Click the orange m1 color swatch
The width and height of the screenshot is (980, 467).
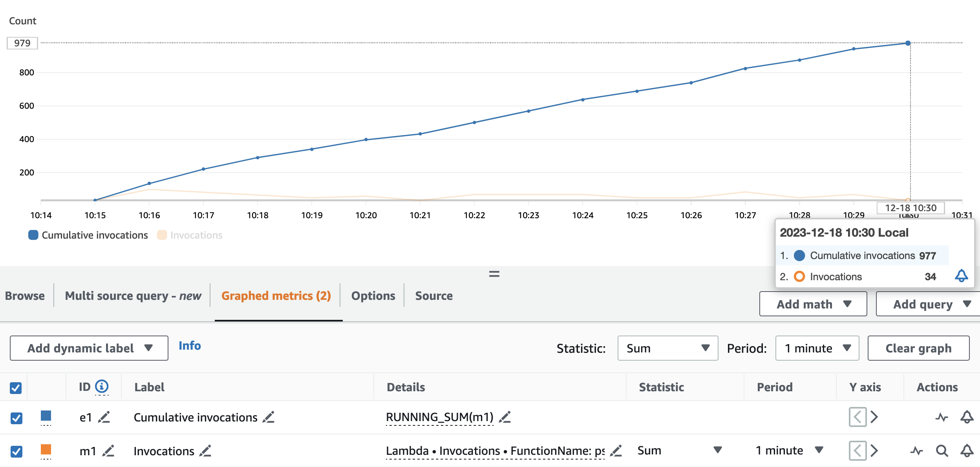[46, 449]
